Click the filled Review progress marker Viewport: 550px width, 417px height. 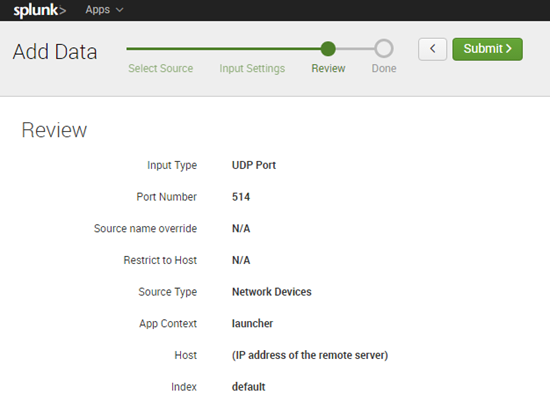point(328,48)
